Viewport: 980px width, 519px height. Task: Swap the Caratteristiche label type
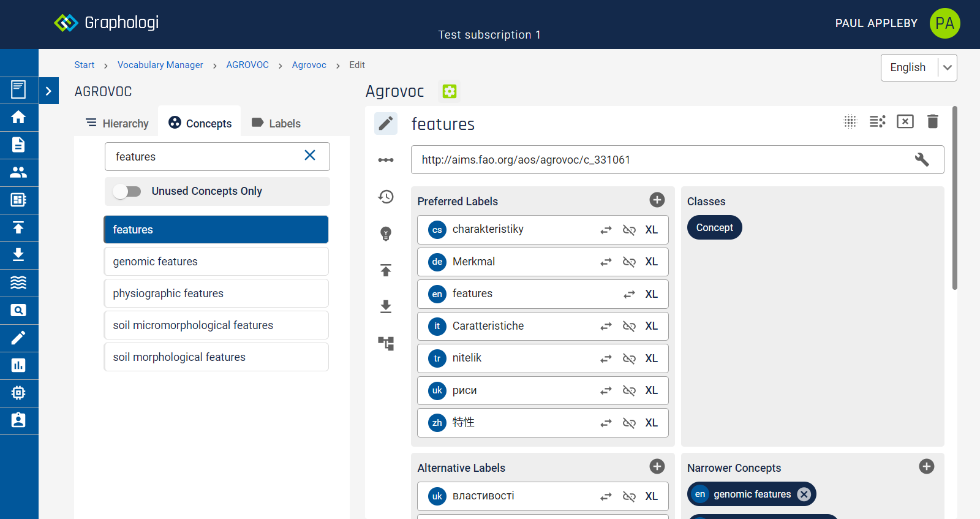coord(606,326)
